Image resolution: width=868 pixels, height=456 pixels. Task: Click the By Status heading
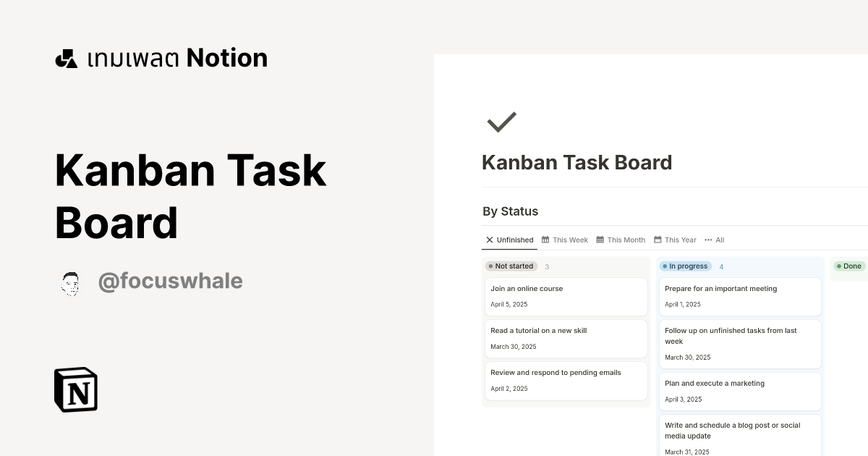click(x=510, y=211)
